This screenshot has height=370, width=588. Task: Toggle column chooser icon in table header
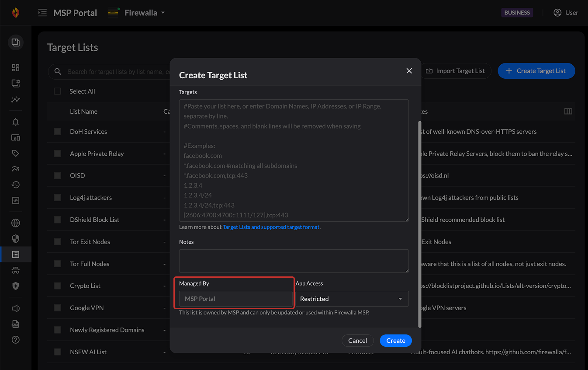(x=568, y=112)
